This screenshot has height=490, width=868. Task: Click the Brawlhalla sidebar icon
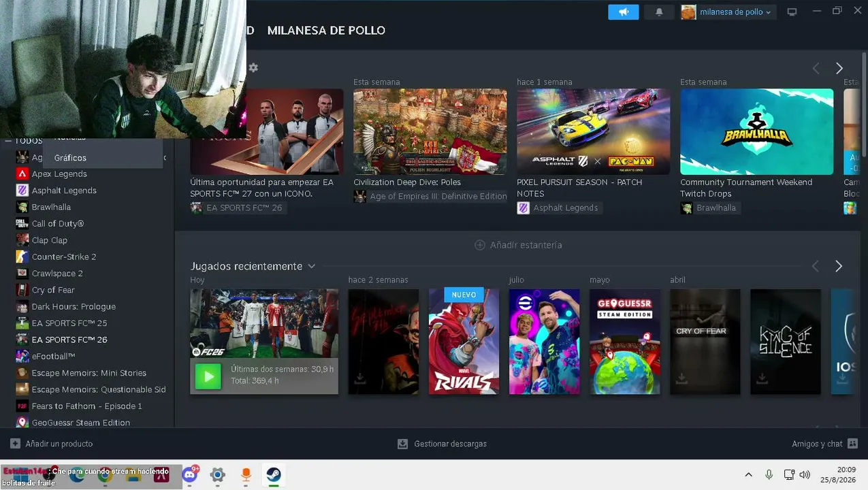[x=22, y=207]
